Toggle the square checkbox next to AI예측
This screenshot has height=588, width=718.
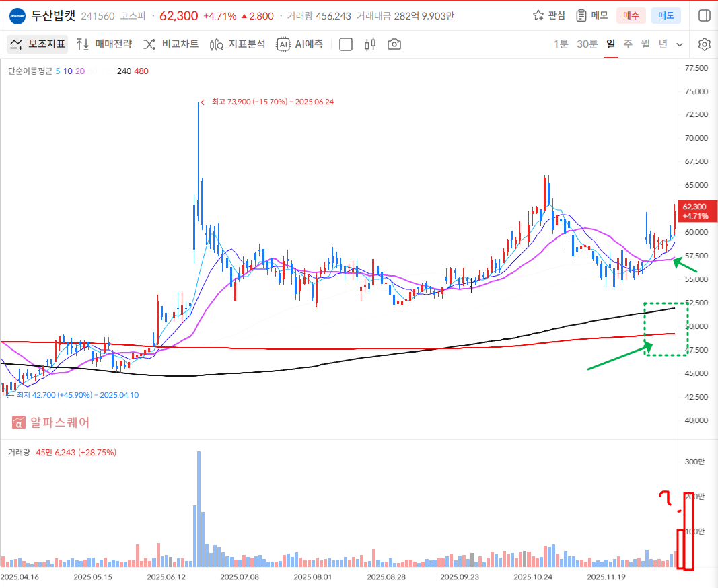click(x=346, y=44)
